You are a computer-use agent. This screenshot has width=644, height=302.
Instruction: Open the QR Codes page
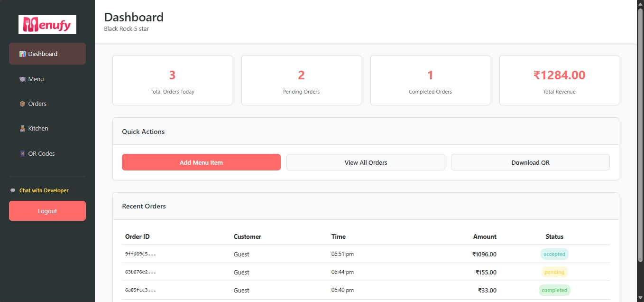point(41,153)
